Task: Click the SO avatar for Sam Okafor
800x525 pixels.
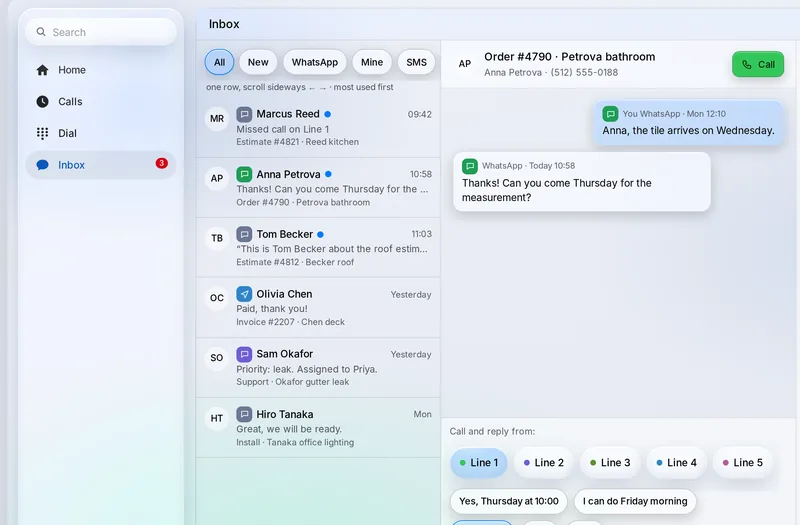Action: coord(217,358)
